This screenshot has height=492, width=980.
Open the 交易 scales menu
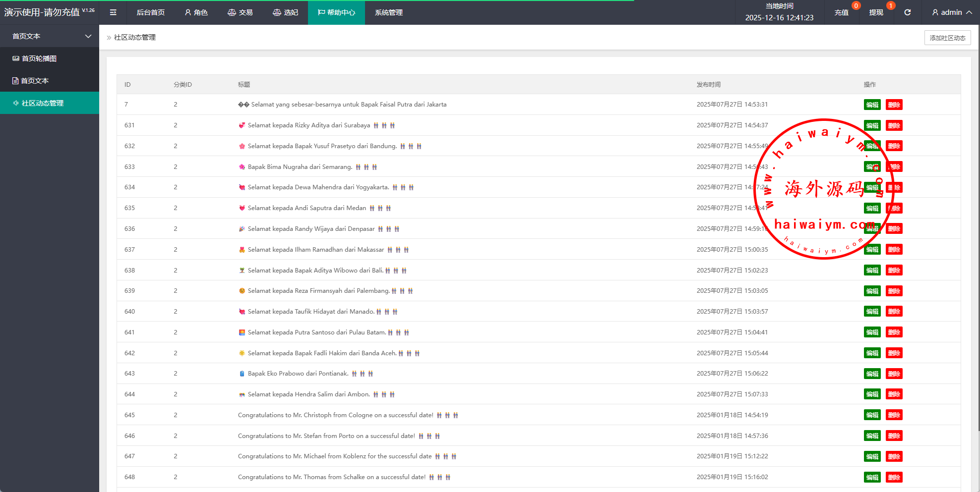[x=240, y=12]
